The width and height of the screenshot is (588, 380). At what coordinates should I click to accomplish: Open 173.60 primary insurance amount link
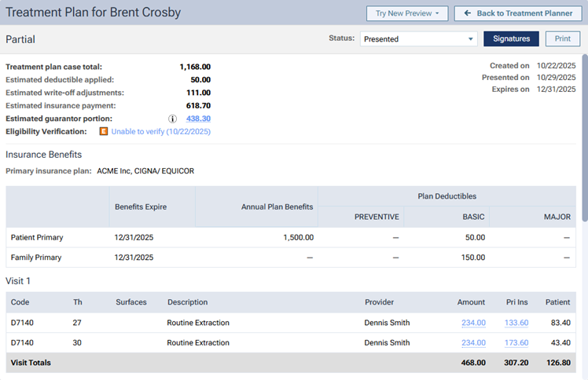pyautogui.click(x=516, y=343)
